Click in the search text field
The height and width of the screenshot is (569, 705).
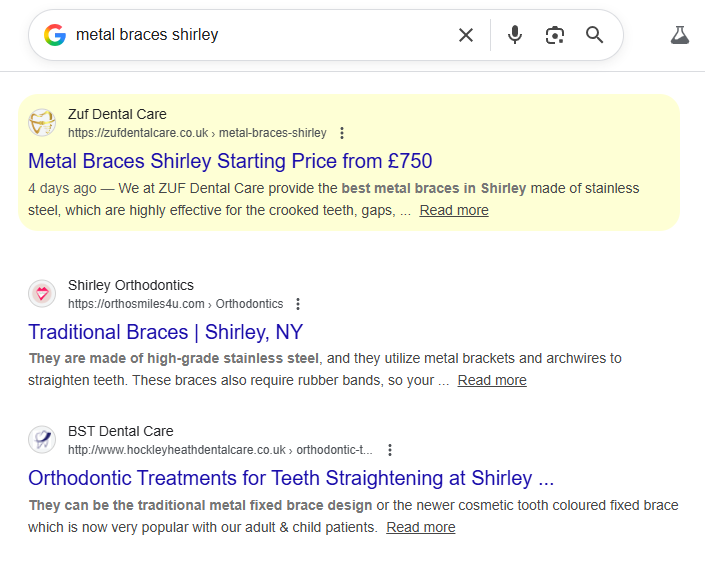pyautogui.click(x=260, y=35)
